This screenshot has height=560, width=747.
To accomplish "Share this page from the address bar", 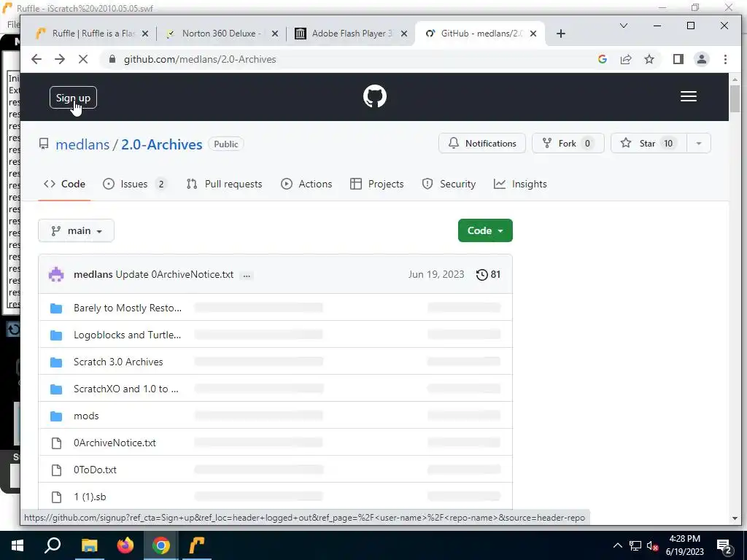I will tap(625, 59).
